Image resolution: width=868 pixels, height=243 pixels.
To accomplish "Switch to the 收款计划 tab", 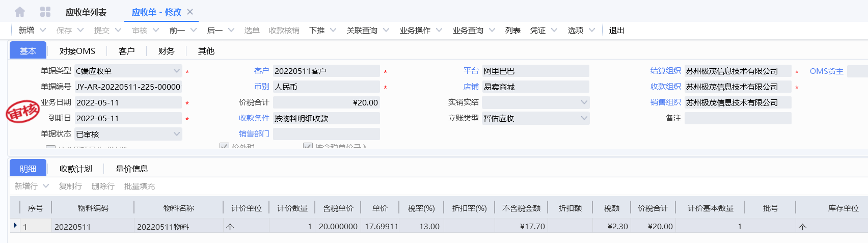I will pos(76,169).
